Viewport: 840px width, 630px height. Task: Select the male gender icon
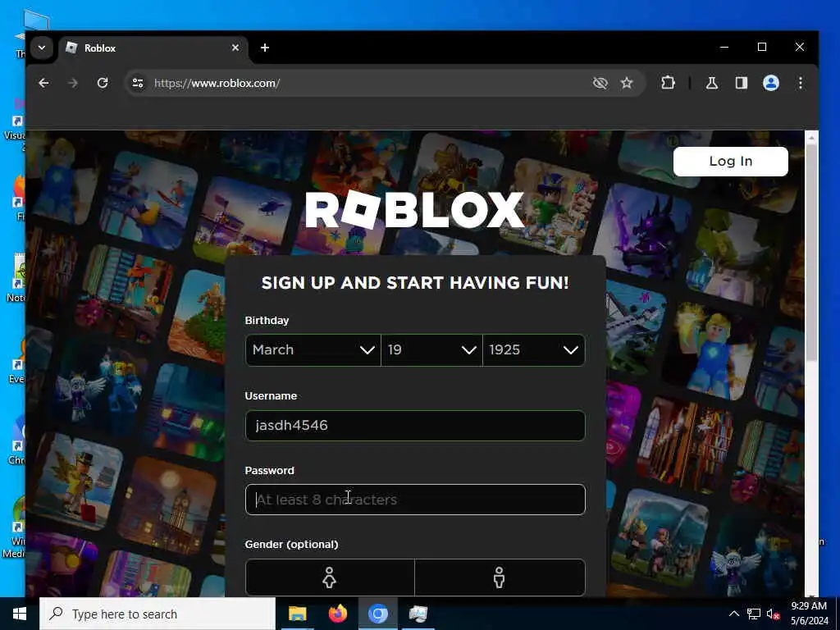point(500,577)
